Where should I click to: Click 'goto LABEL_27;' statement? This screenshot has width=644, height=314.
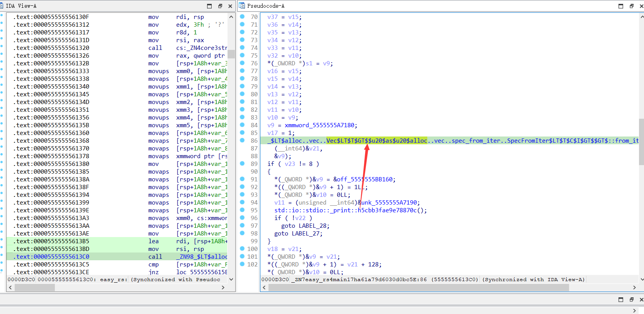point(298,233)
